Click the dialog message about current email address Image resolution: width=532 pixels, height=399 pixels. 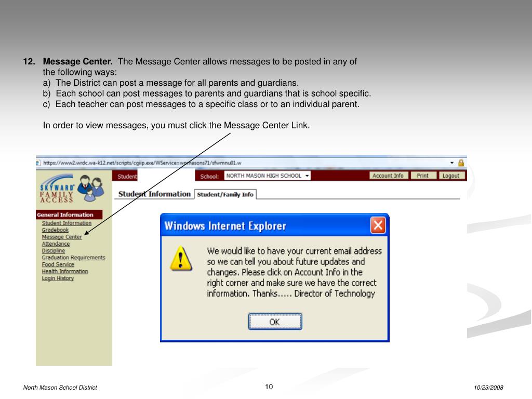294,272
